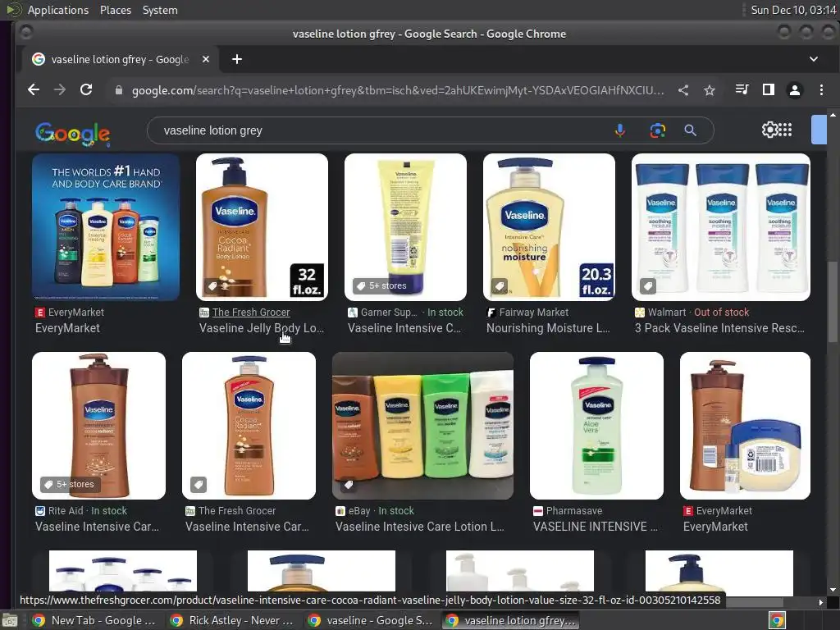Go to Google home via logo
The width and height of the screenshot is (840, 630).
pyautogui.click(x=73, y=133)
